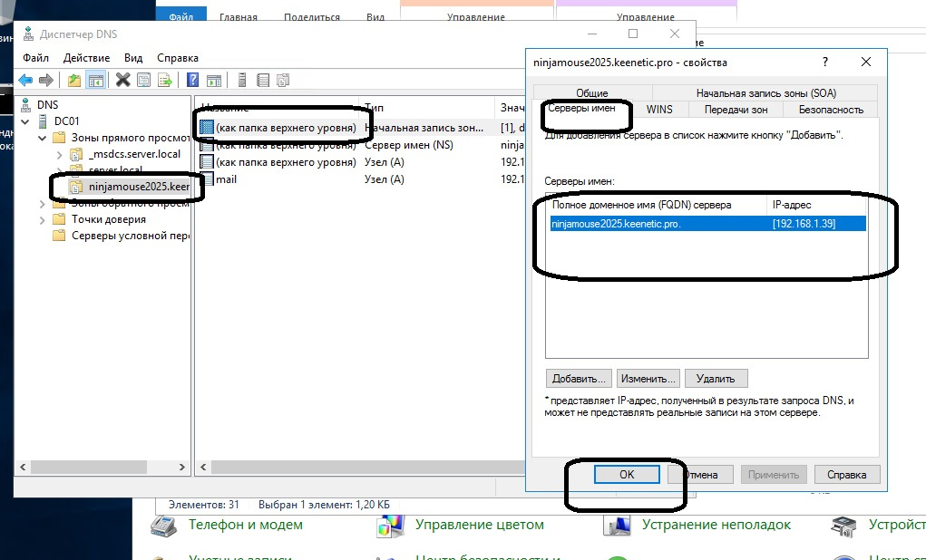
Task: Select the Начальная запись зоны record row
Action: coord(360,128)
